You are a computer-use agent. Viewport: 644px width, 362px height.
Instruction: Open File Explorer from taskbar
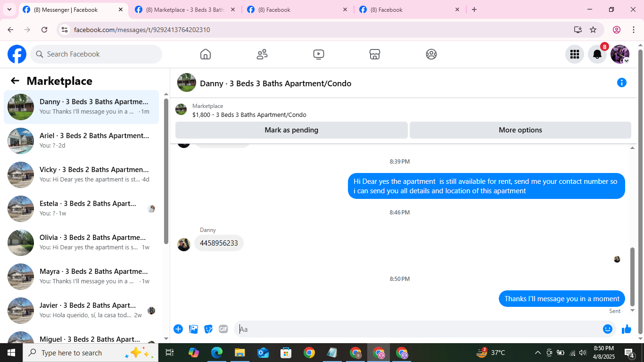240,353
